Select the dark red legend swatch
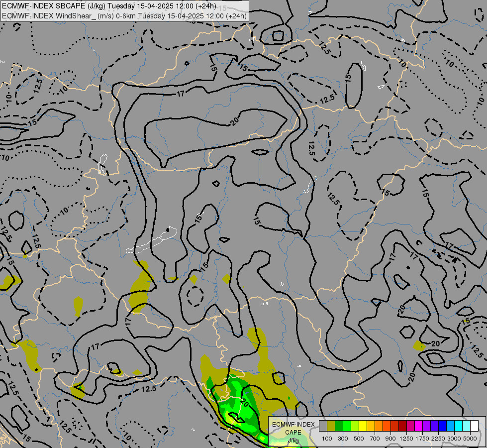 [403, 426]
